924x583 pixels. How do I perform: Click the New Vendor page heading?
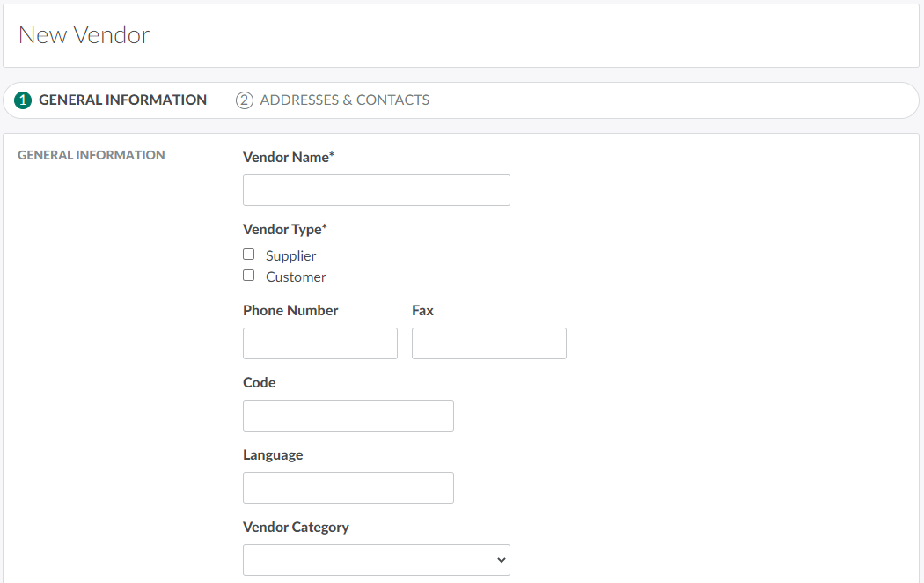(84, 35)
